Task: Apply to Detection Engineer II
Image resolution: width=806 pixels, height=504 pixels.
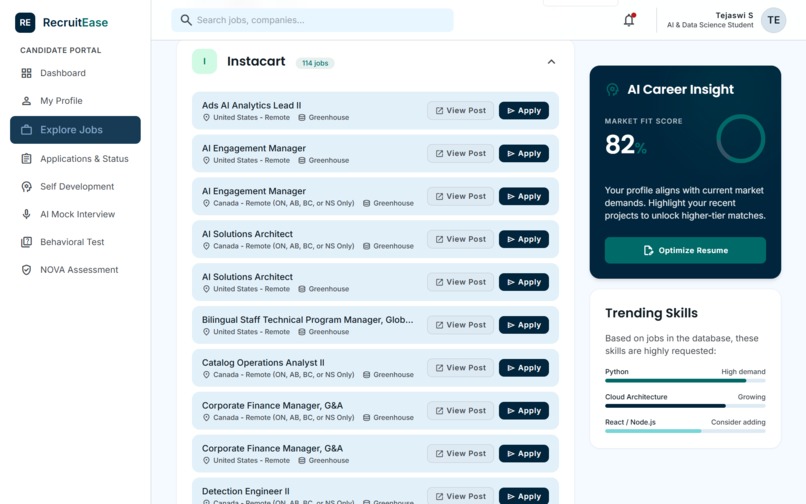Action: 524,496
